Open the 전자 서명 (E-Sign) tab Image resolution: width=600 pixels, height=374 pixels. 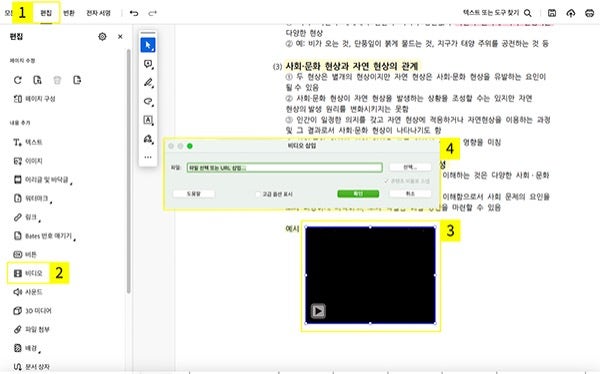(x=98, y=13)
